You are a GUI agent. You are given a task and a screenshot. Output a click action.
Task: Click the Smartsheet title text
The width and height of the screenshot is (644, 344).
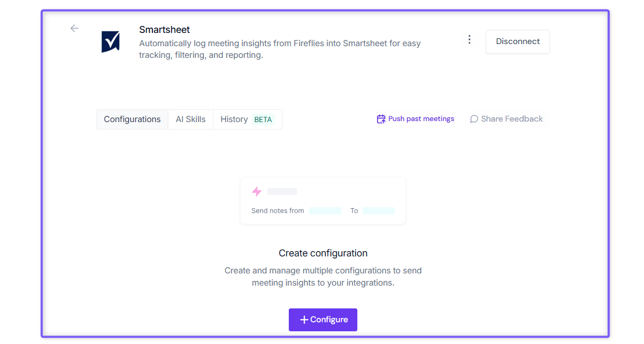165,30
